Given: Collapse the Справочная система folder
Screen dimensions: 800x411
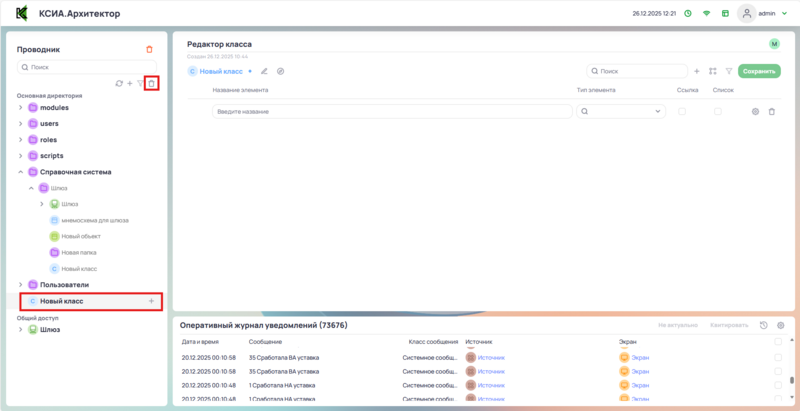Looking at the screenshot, I should click(x=20, y=172).
